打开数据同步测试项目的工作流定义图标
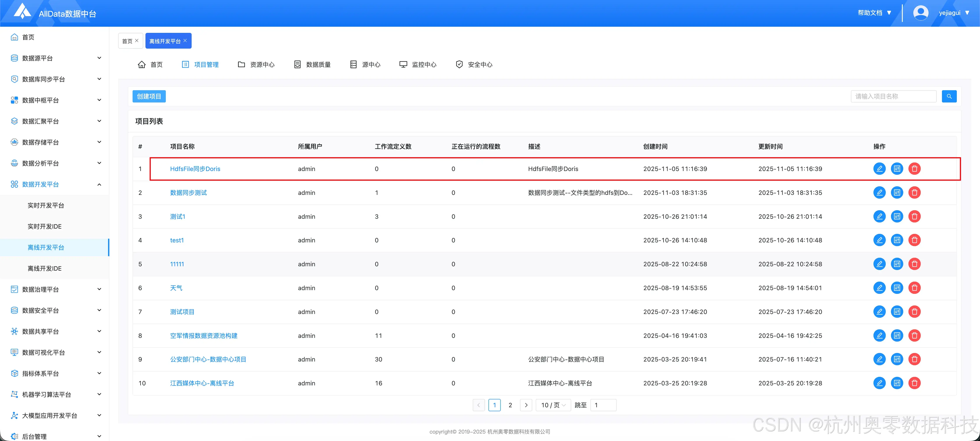The image size is (980, 441). [897, 193]
